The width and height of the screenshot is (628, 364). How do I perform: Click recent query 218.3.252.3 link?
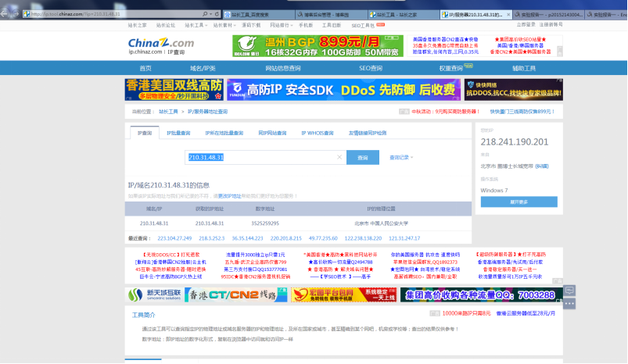tap(212, 238)
